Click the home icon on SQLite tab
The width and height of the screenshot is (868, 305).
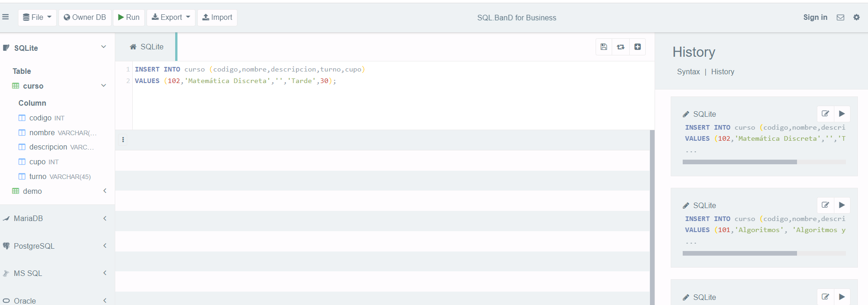[133, 47]
